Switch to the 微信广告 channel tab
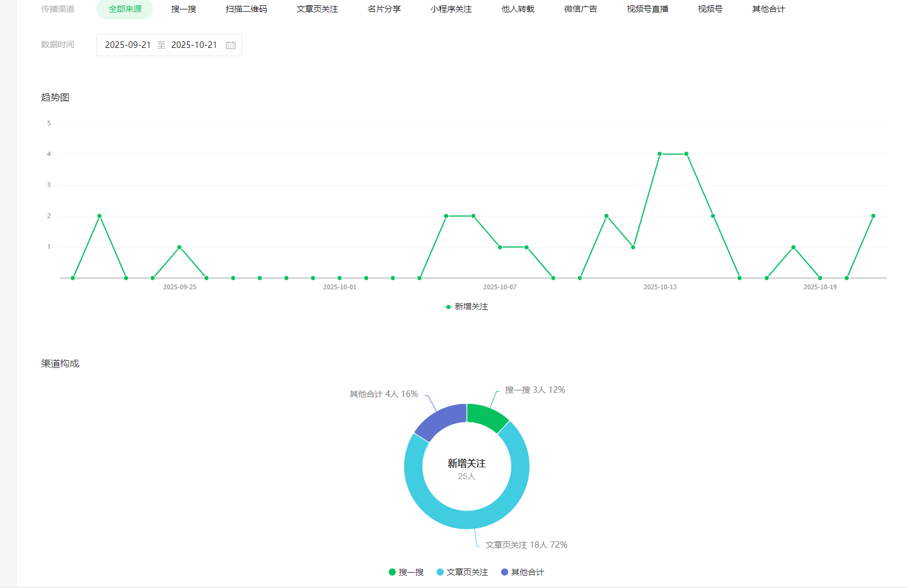Viewport: 907px width, 588px height. click(x=580, y=9)
